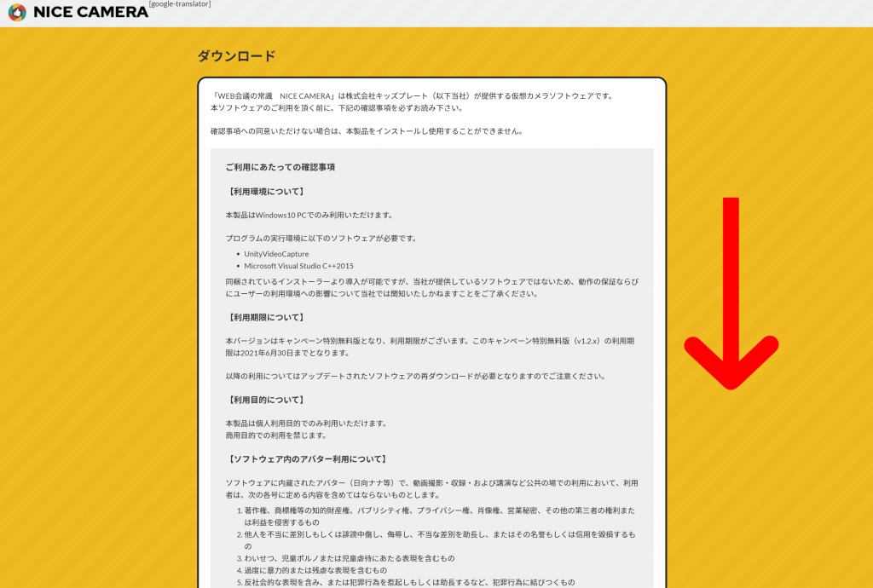The width and height of the screenshot is (873, 588).
Task: Click the paragraph starting "本バージョンはキャンペーン特別無料版"
Action: (x=430, y=347)
